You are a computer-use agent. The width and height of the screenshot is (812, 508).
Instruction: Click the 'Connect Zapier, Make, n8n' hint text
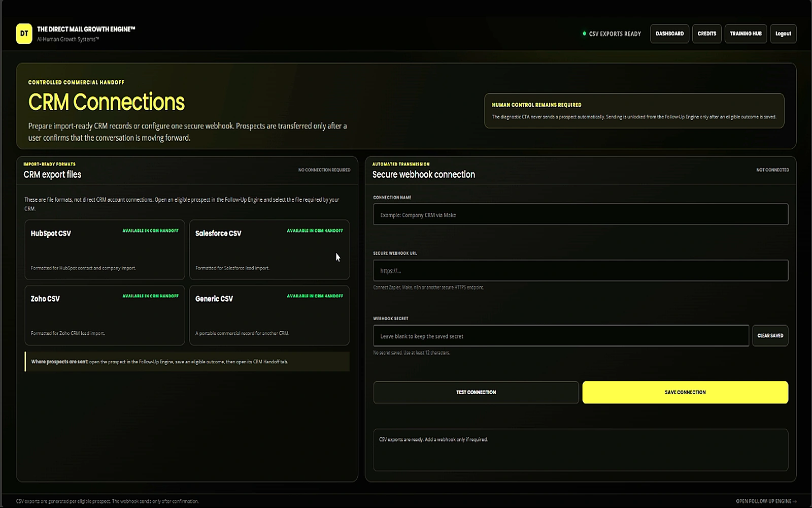click(428, 288)
